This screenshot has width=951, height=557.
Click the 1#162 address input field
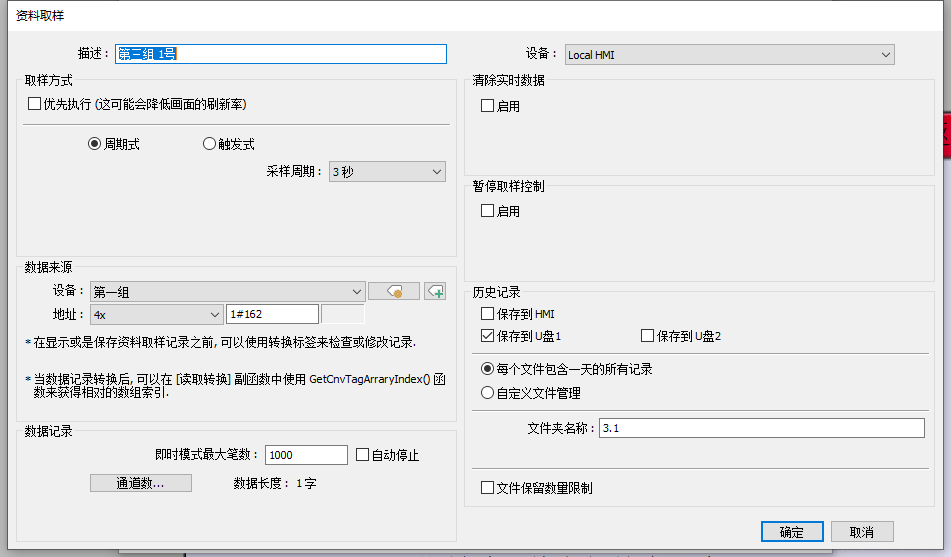pyautogui.click(x=272, y=314)
